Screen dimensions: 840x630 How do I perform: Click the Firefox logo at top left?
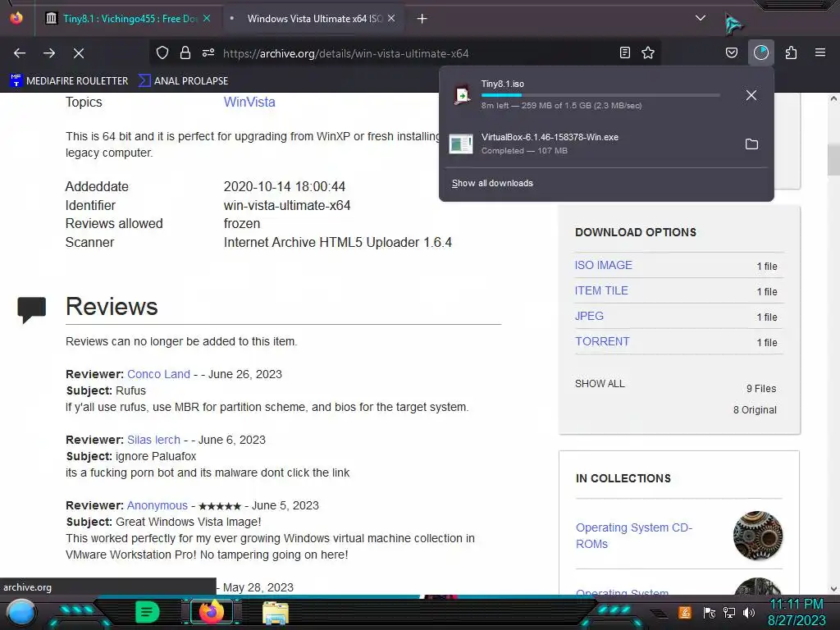(16, 18)
